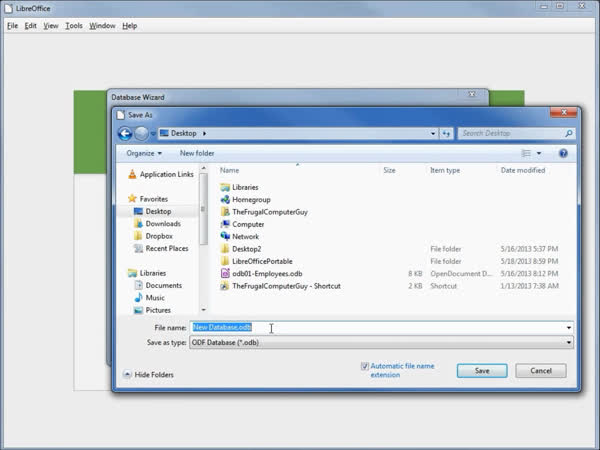Select the Desktop2 folder icon
This screenshot has height=450, width=600.
(225, 249)
